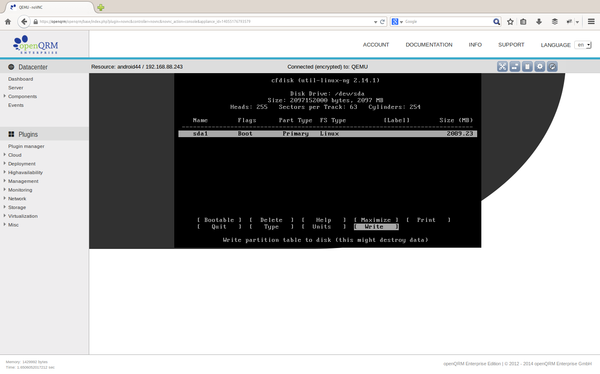Open the DOCUMENTATION menu item
This screenshot has height=374, width=600.
429,45
